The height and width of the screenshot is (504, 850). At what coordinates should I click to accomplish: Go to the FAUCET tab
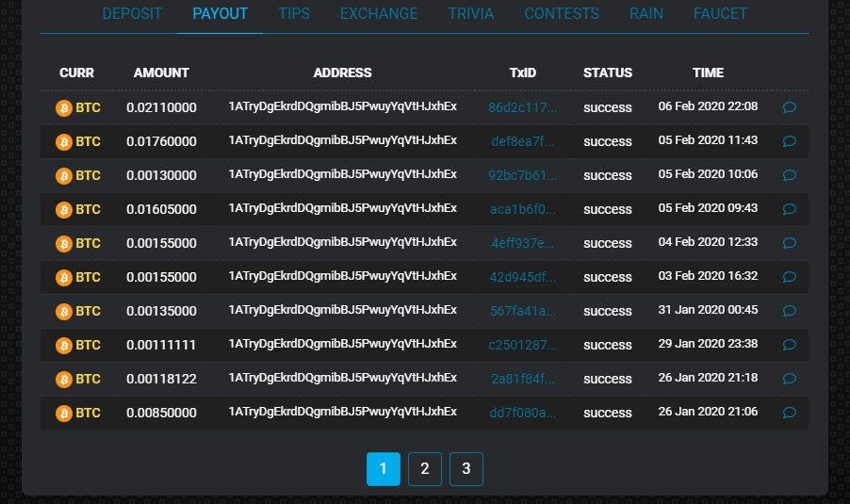click(x=720, y=14)
